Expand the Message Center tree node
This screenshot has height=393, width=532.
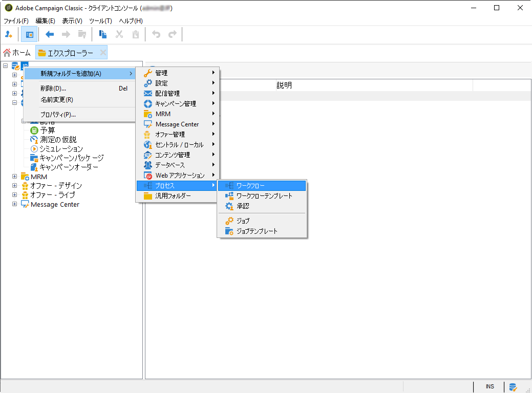coord(14,204)
